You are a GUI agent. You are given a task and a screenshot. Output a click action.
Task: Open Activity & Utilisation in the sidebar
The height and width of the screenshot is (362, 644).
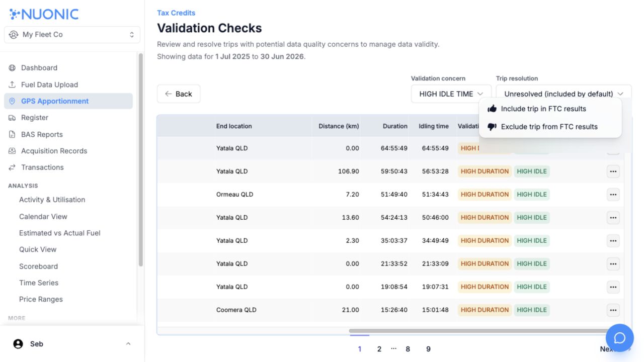click(52, 200)
